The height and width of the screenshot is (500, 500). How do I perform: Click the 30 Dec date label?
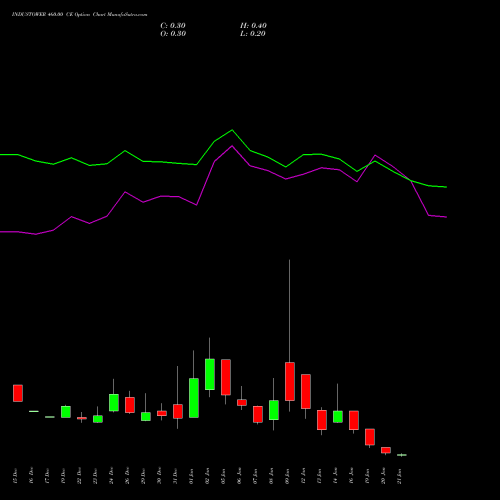pos(159,476)
